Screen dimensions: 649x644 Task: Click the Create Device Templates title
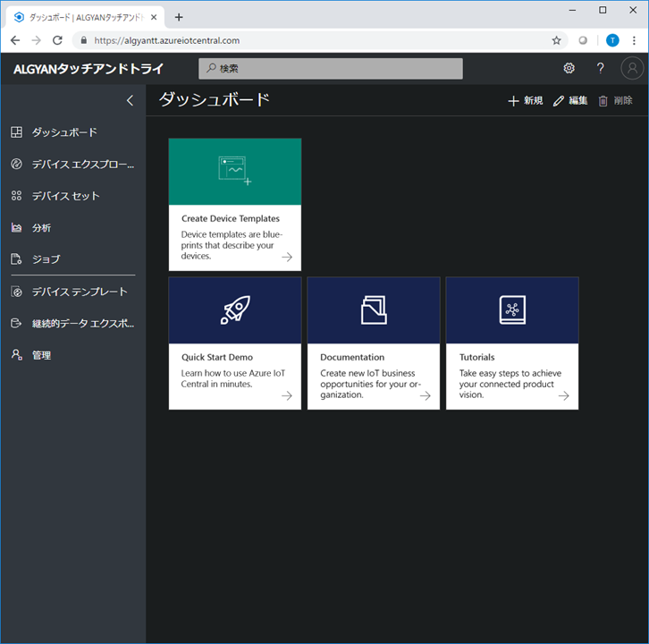[x=231, y=218]
